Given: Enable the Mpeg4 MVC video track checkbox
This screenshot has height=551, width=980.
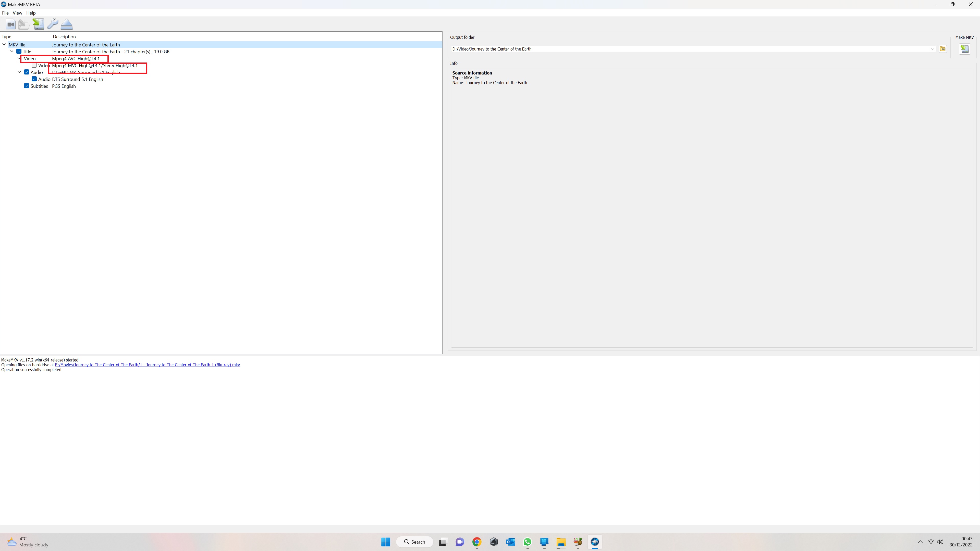Looking at the screenshot, I should (x=34, y=65).
